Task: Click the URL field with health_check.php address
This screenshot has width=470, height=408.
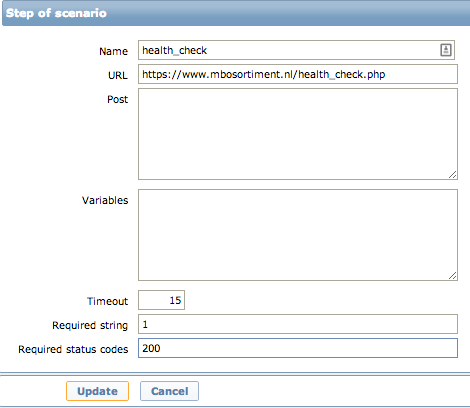Action: pyautogui.click(x=298, y=74)
